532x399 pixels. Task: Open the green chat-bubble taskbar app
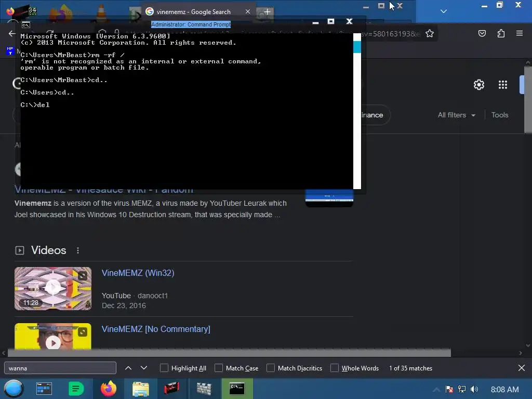pos(76,389)
